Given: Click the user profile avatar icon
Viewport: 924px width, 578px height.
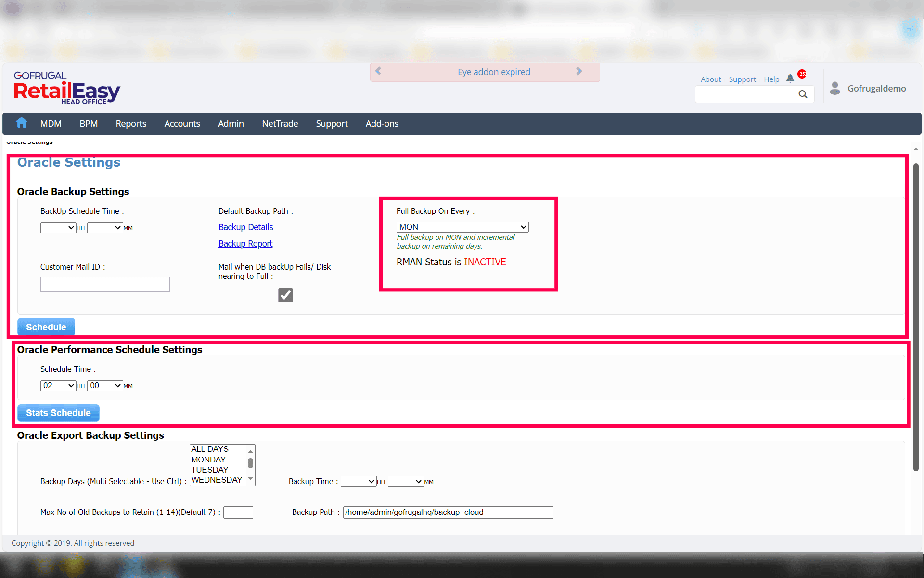Looking at the screenshot, I should pos(835,88).
